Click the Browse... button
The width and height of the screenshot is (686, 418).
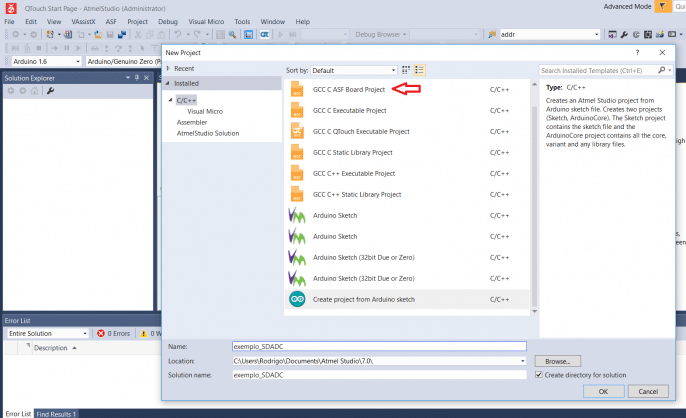click(558, 360)
